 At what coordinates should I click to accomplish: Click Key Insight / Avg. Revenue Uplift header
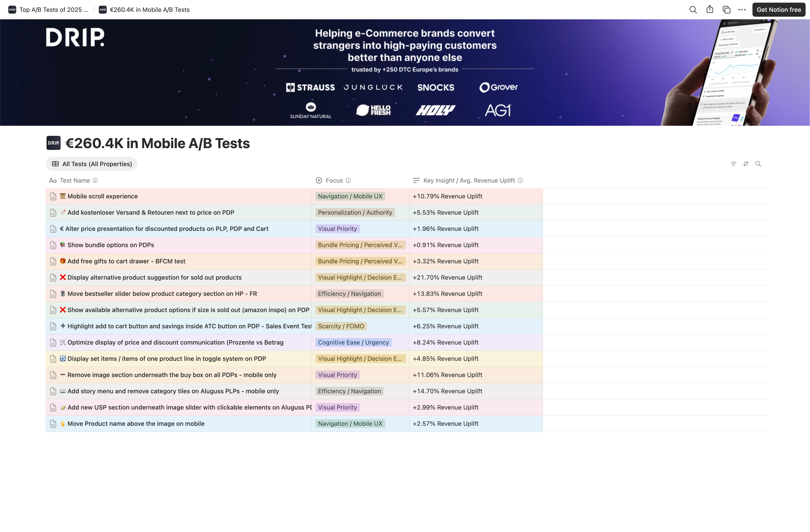click(x=469, y=181)
